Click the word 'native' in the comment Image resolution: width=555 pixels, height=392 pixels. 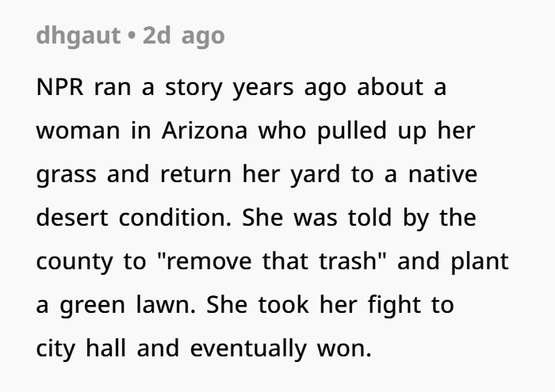point(442,174)
